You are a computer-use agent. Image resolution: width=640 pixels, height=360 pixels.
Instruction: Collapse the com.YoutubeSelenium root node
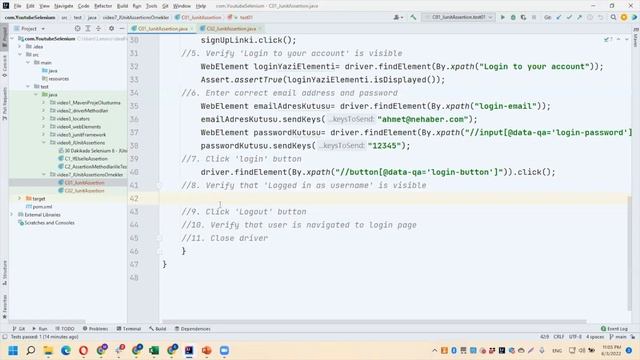[12, 39]
